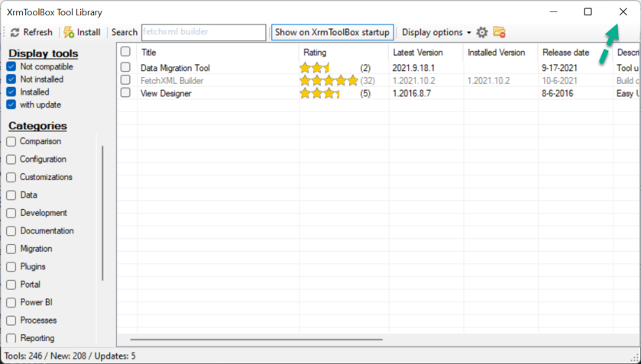The image size is (641, 364).
Task: Check the Configuration category
Action: click(11, 159)
